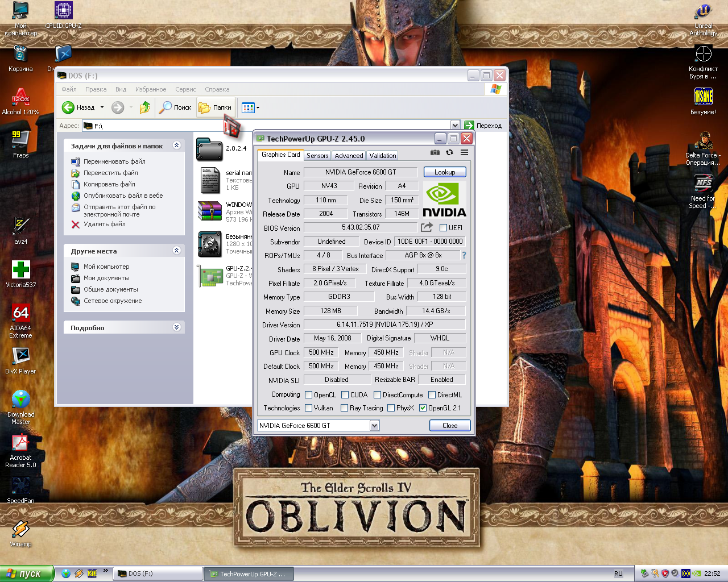This screenshot has width=728, height=582.
Task: Click the Explorer Up folder icon
Action: tap(145, 107)
